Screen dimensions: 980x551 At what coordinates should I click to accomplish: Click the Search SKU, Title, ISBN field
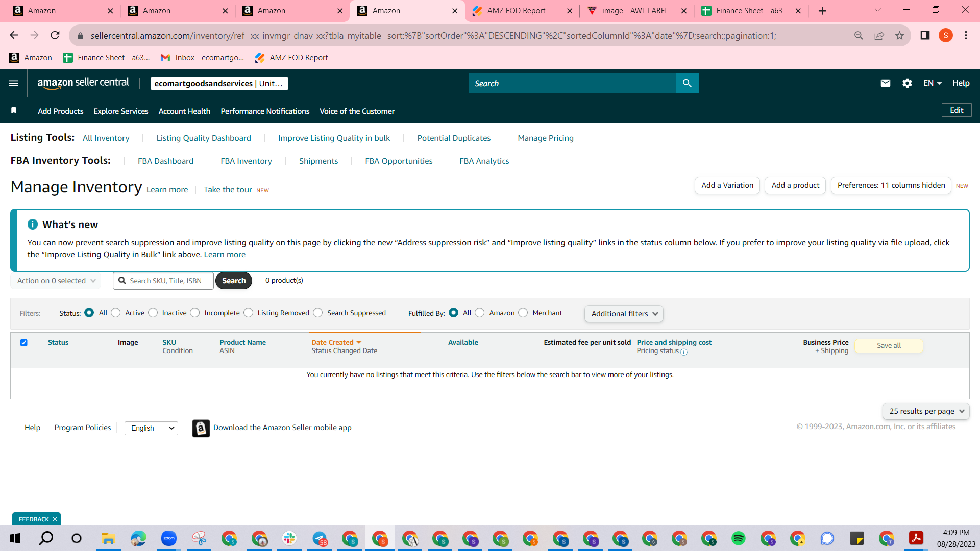(x=163, y=281)
